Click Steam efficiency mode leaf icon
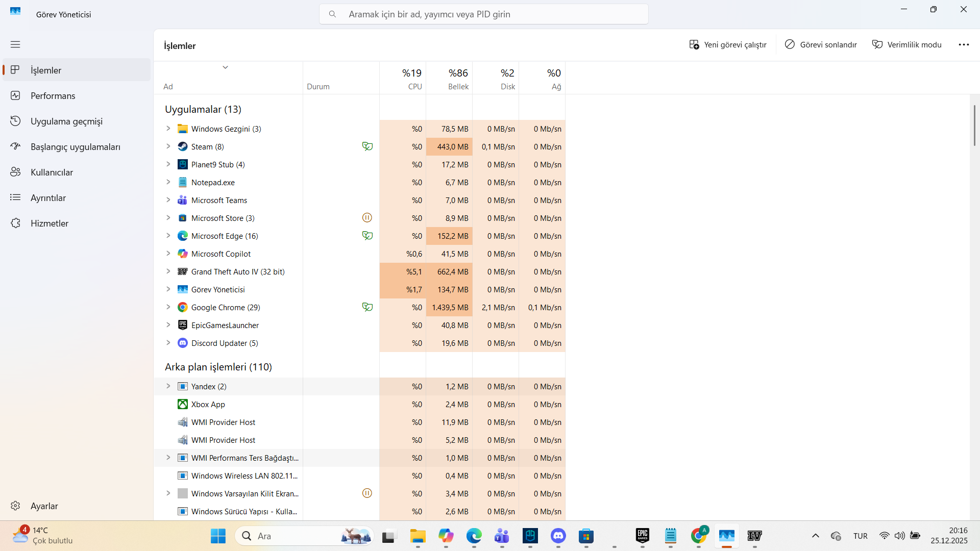This screenshot has width=980, height=551. (x=367, y=146)
